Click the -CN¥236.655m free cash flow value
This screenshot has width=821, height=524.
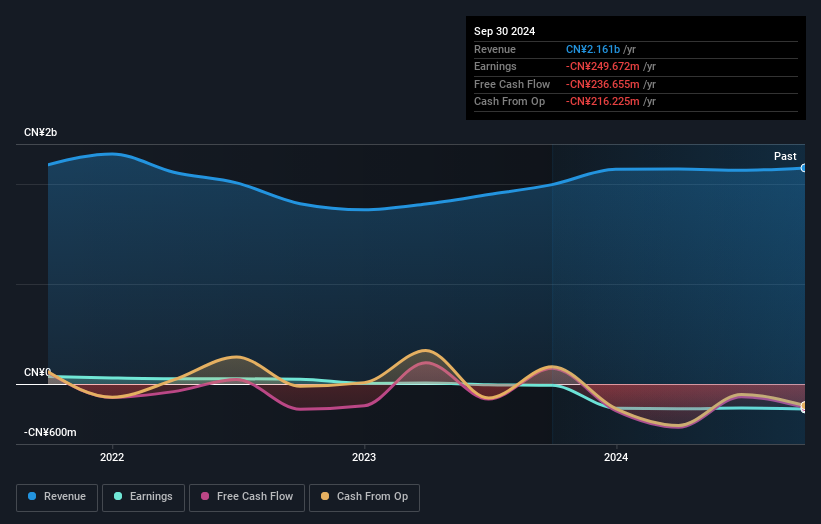(x=602, y=84)
